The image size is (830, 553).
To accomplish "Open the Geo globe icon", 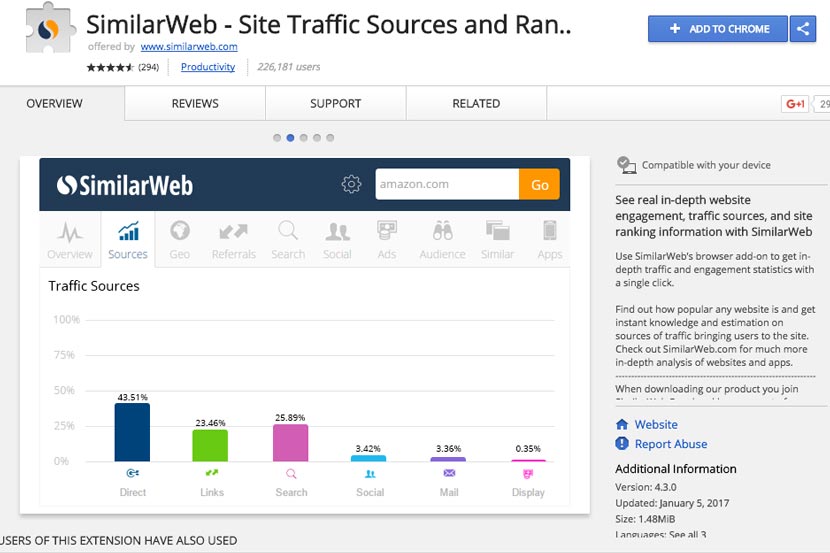I will coord(180,231).
